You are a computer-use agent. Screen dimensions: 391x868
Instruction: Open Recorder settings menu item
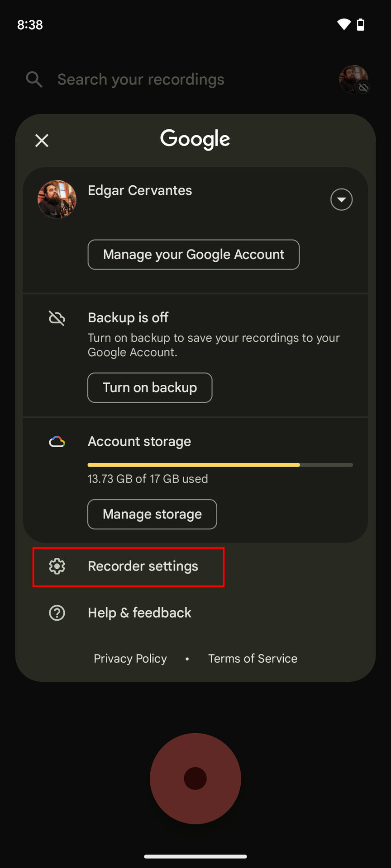(143, 566)
